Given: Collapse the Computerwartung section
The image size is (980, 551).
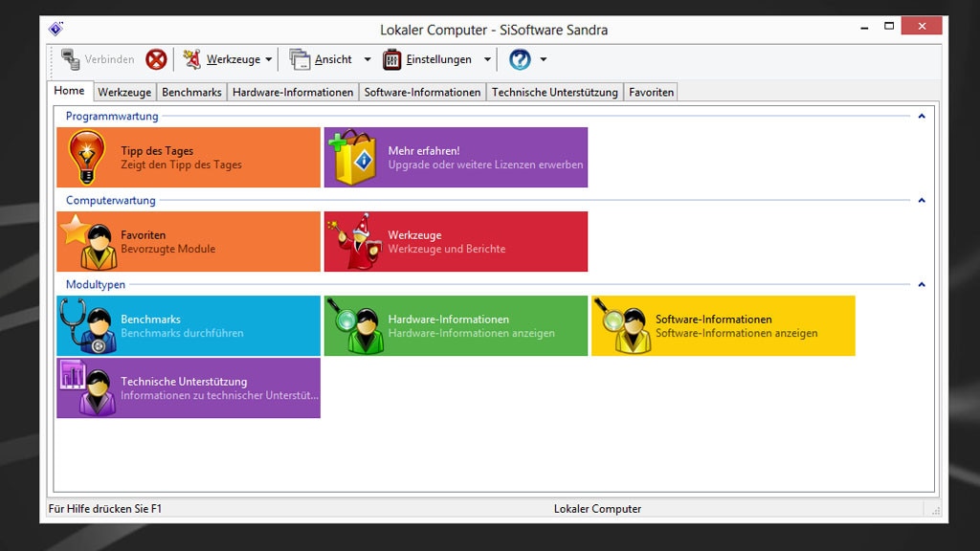Looking at the screenshot, I should point(922,201).
